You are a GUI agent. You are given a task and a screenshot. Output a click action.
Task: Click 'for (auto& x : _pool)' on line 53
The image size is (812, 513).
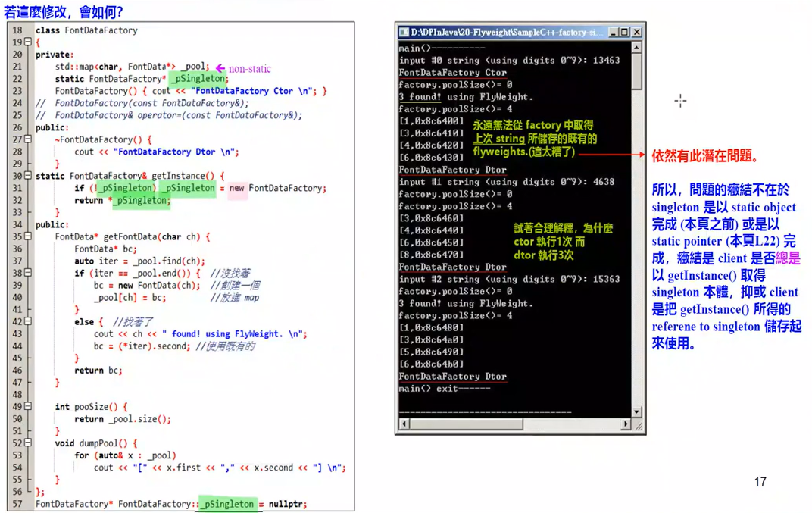125,455
